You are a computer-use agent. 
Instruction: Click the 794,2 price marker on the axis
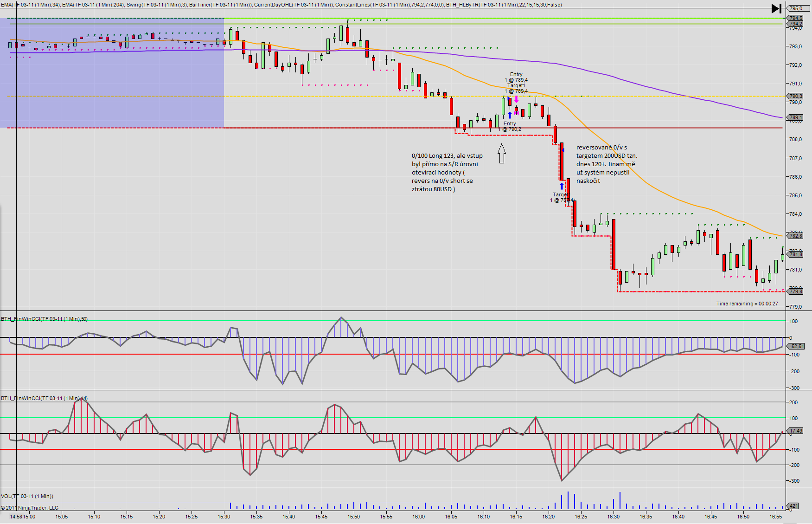click(x=796, y=24)
